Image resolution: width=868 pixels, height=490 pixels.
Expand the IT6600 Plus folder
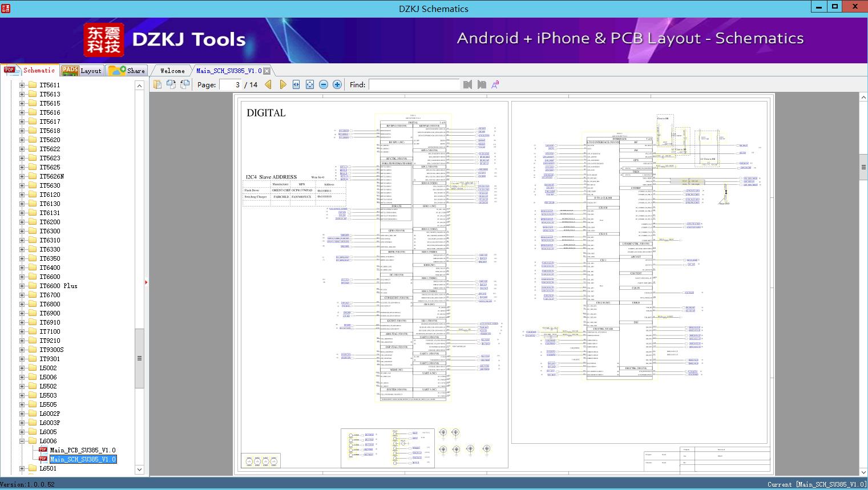pos(22,286)
